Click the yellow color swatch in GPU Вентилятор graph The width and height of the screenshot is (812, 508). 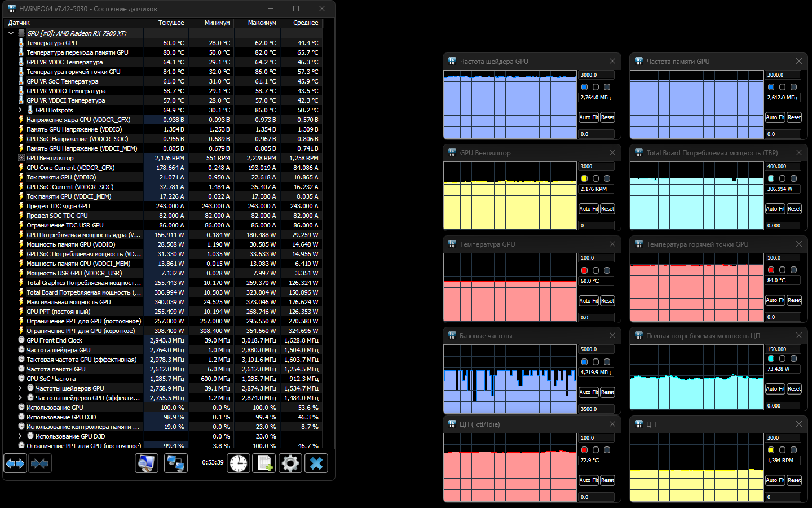585,178
